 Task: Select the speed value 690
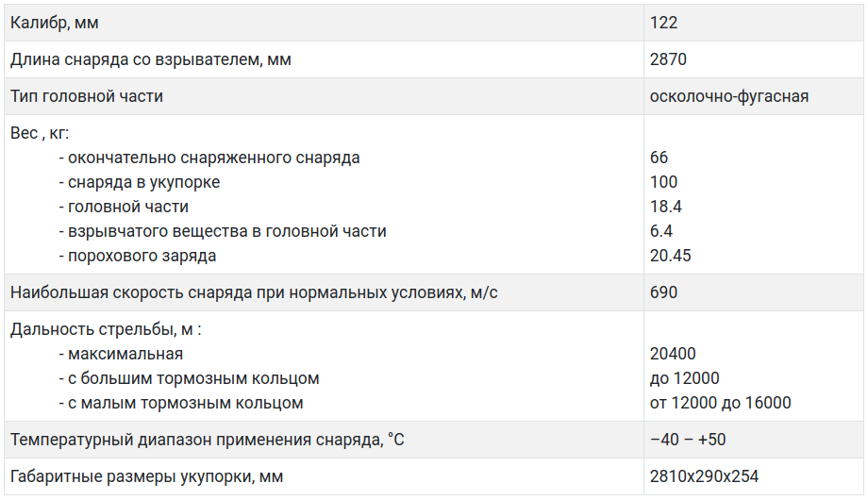pyautogui.click(x=663, y=292)
